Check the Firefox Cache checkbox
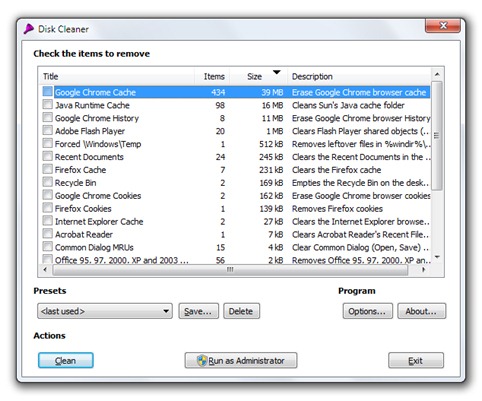This screenshot has height=401, width=482. 47,169
